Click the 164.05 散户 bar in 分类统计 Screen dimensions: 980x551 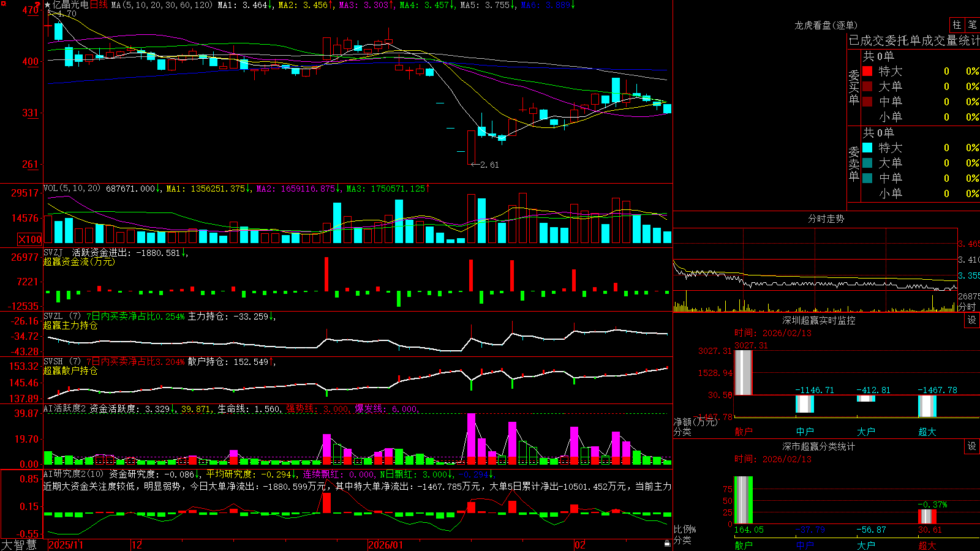point(743,500)
